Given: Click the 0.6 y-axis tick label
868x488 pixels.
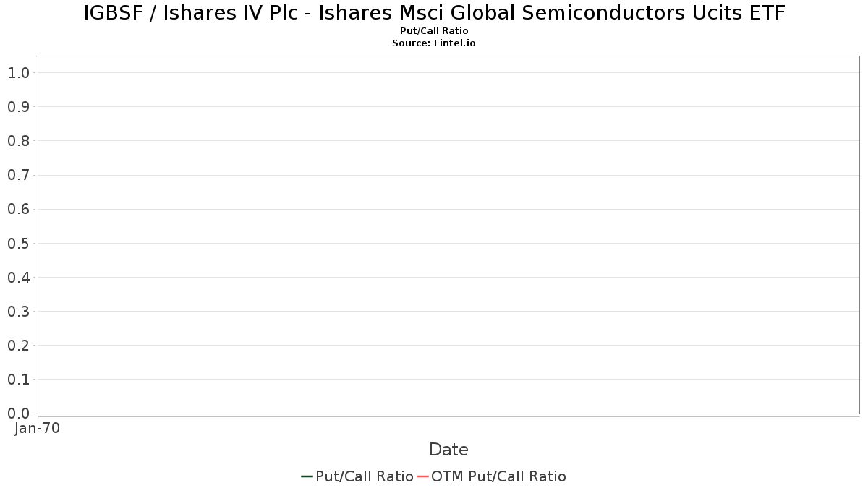Looking at the screenshot, I should 18,209.
